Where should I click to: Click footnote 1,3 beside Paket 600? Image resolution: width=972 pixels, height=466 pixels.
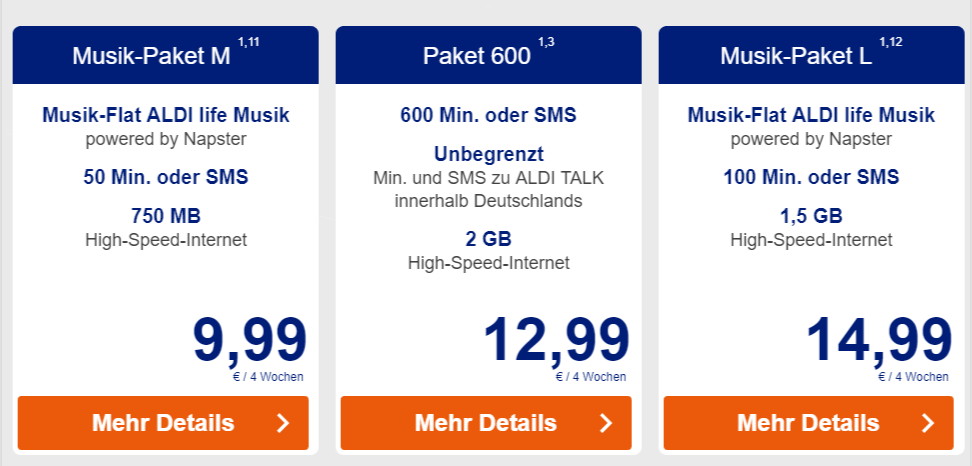tap(546, 41)
